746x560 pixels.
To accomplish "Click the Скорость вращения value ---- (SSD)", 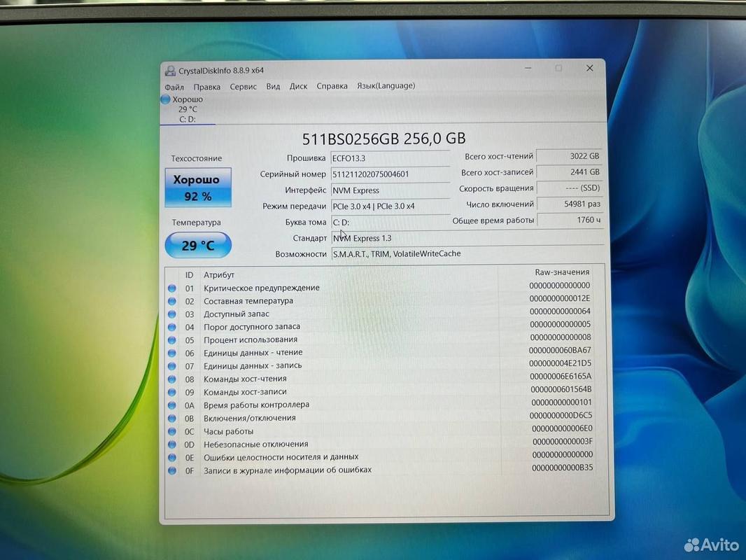I will click(570, 188).
